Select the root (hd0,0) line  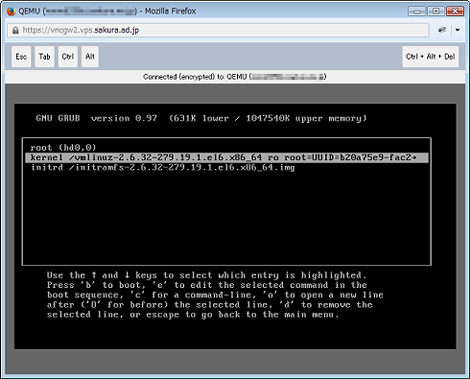(x=63, y=147)
